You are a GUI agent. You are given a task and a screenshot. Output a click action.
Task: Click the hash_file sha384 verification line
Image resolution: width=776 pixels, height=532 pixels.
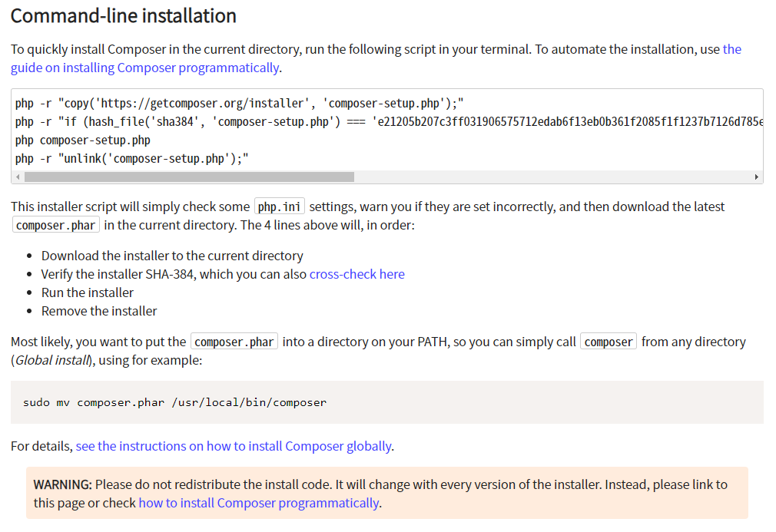389,121
